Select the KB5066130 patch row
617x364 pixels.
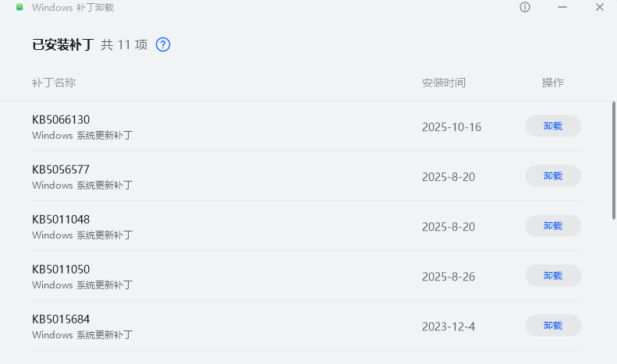(61, 120)
